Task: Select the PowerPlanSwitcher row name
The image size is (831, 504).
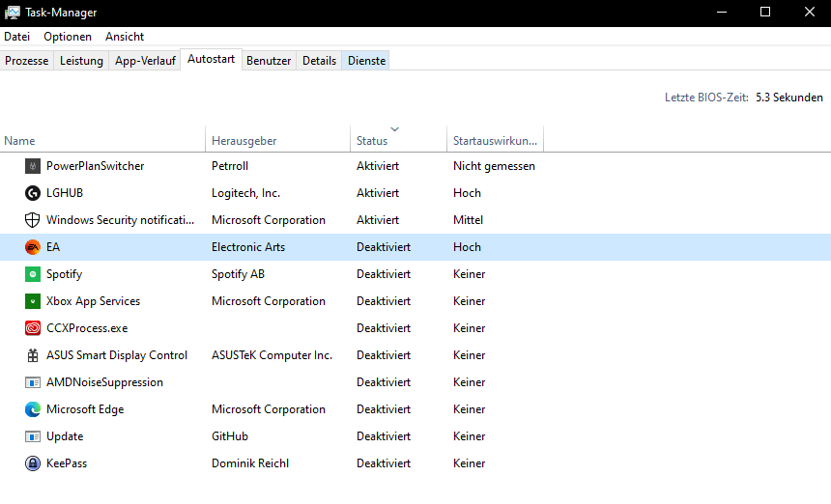Action: point(95,166)
